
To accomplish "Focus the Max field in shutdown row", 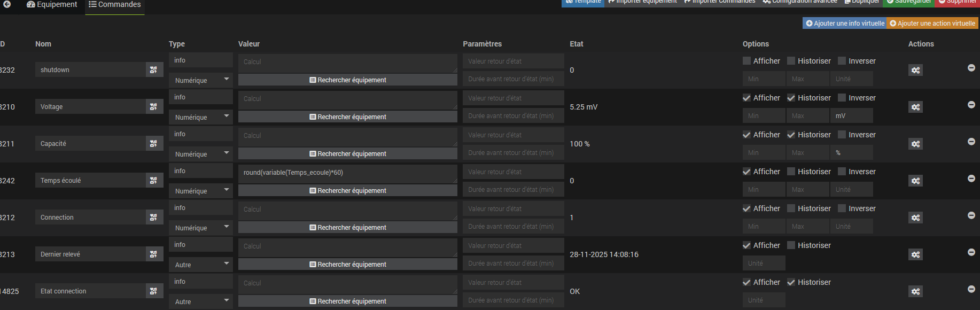I will click(x=808, y=79).
